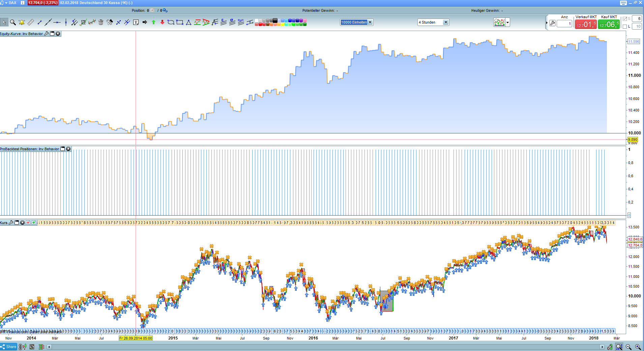Open the Share button
This screenshot has height=351, width=644.
[8, 347]
